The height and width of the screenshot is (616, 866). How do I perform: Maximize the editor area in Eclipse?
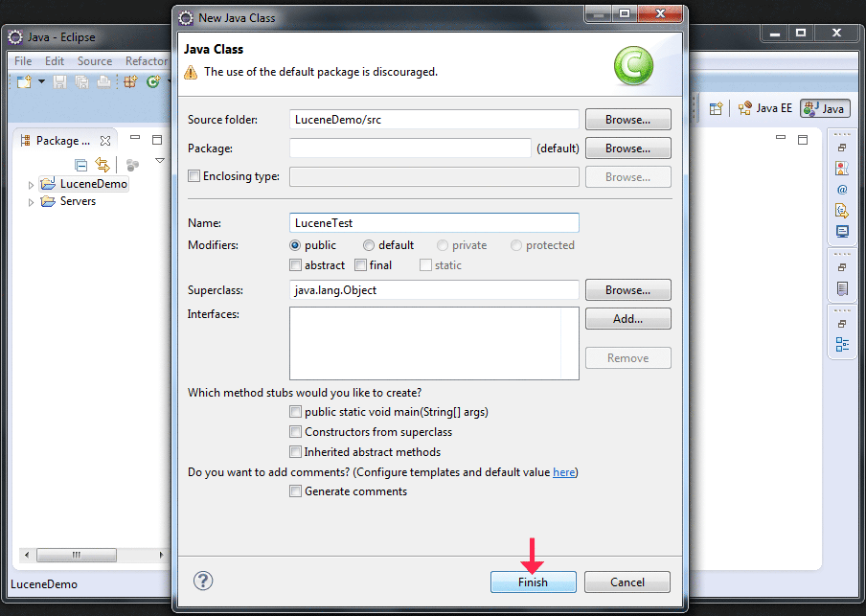tap(803, 140)
